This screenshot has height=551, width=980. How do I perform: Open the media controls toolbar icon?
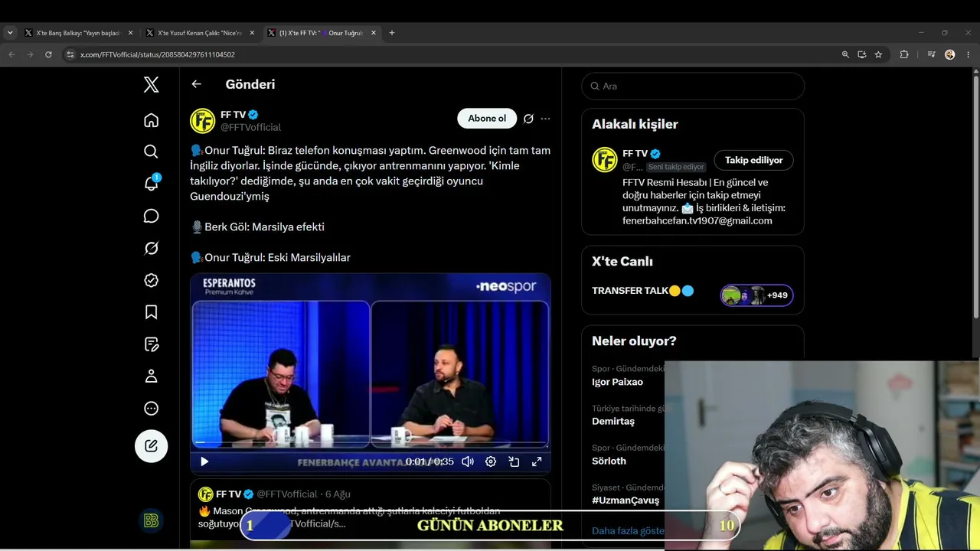coord(931,54)
